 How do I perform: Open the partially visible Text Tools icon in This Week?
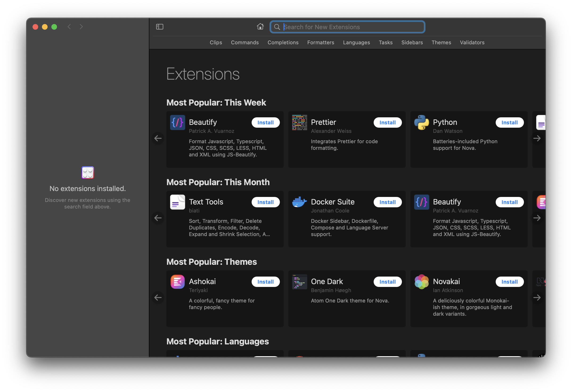pos(541,122)
